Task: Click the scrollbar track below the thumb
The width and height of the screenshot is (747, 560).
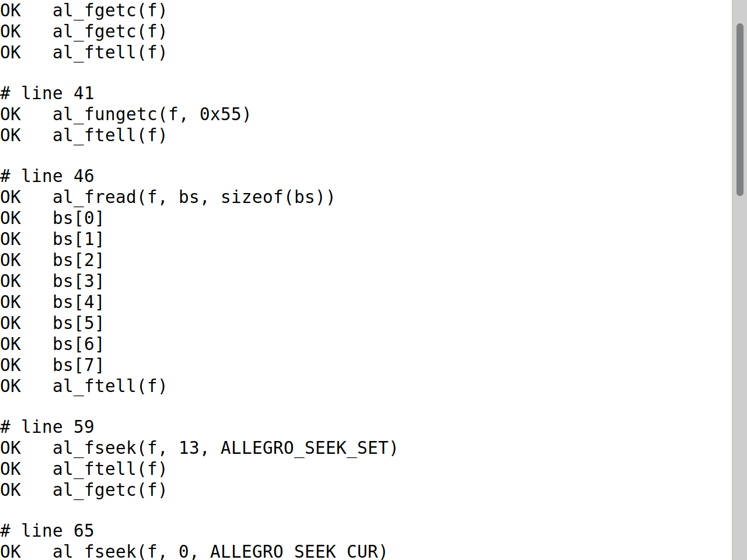Action: click(740, 378)
